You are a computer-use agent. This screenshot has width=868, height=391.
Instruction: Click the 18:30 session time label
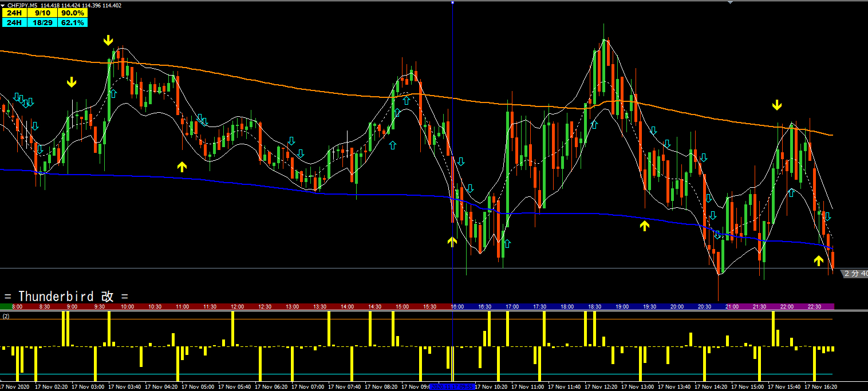click(594, 307)
